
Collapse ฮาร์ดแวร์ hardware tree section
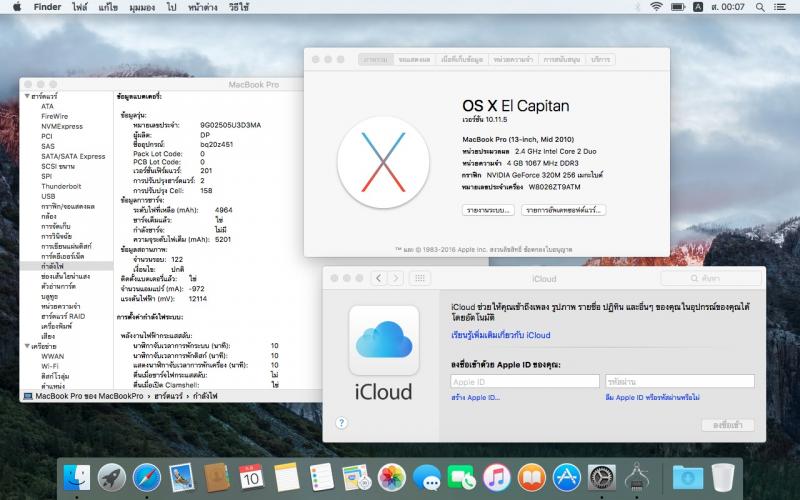point(27,96)
